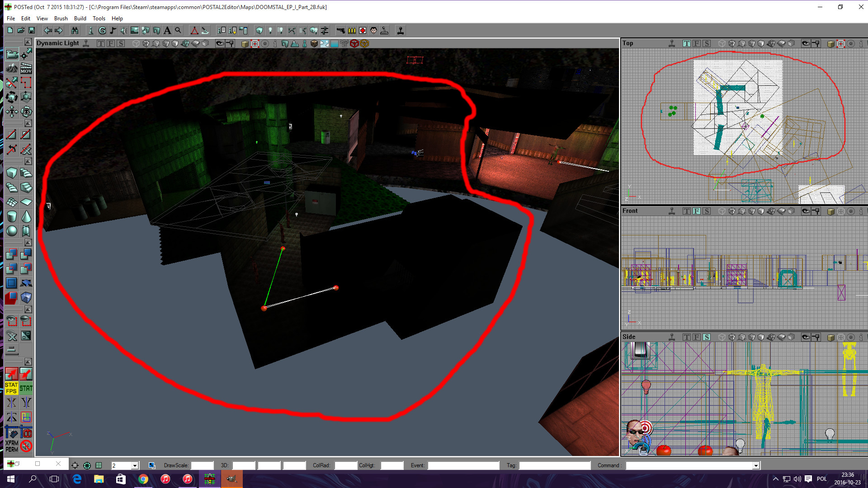The height and width of the screenshot is (488, 868).
Task: Open the Edit menu
Action: click(x=26, y=19)
